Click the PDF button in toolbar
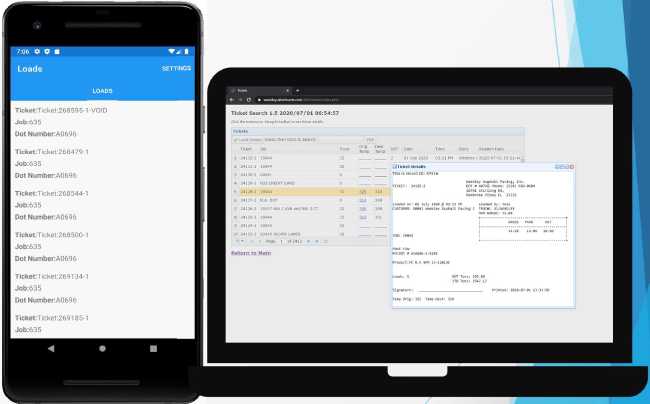Screen dimensions: 650x404 pyautogui.click(x=370, y=139)
